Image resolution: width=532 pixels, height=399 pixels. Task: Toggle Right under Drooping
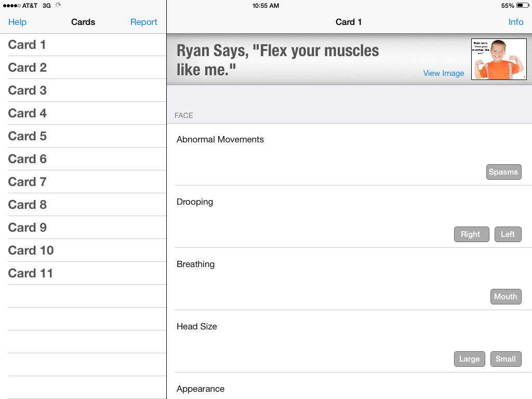click(471, 234)
